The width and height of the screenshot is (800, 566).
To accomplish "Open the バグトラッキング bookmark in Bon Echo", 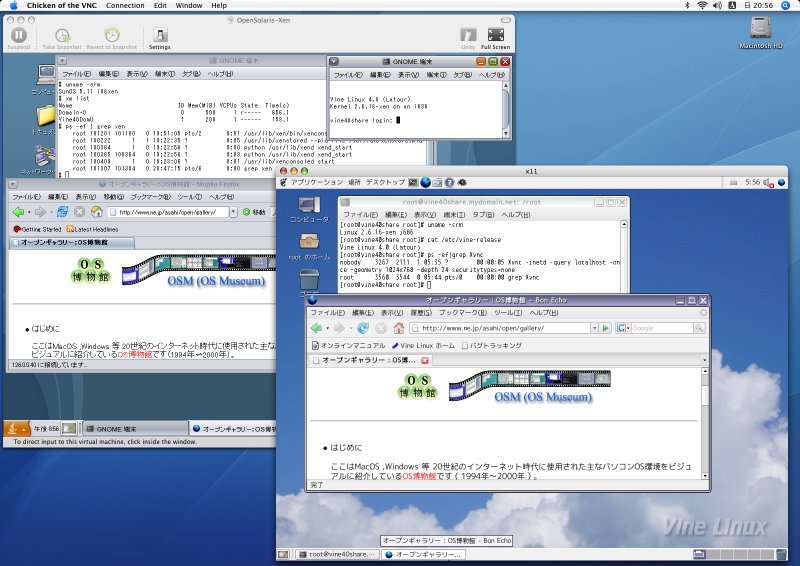I will coord(492,346).
